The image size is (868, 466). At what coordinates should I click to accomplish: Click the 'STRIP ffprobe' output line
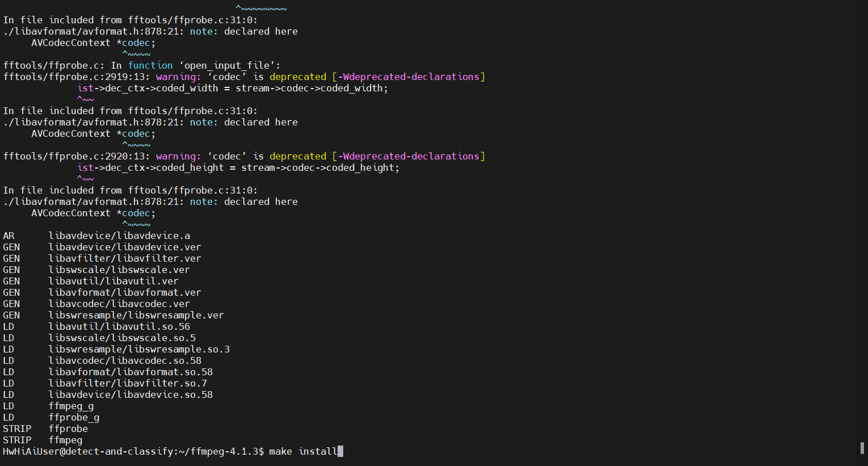click(x=45, y=429)
